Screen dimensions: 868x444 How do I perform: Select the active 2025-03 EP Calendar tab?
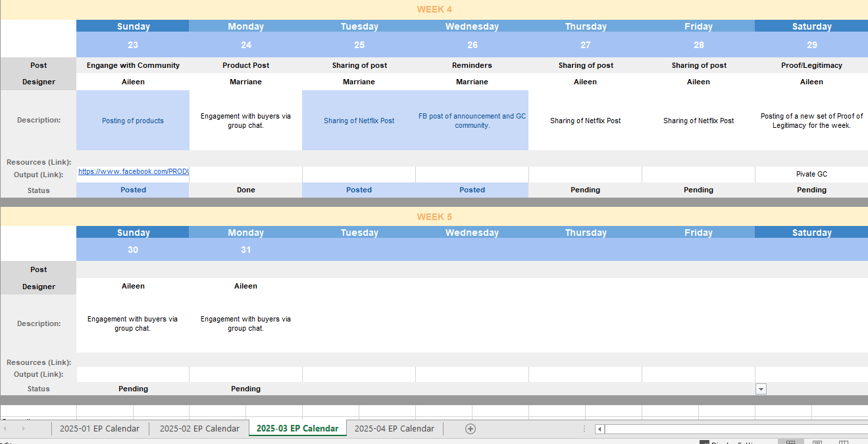tap(297, 429)
